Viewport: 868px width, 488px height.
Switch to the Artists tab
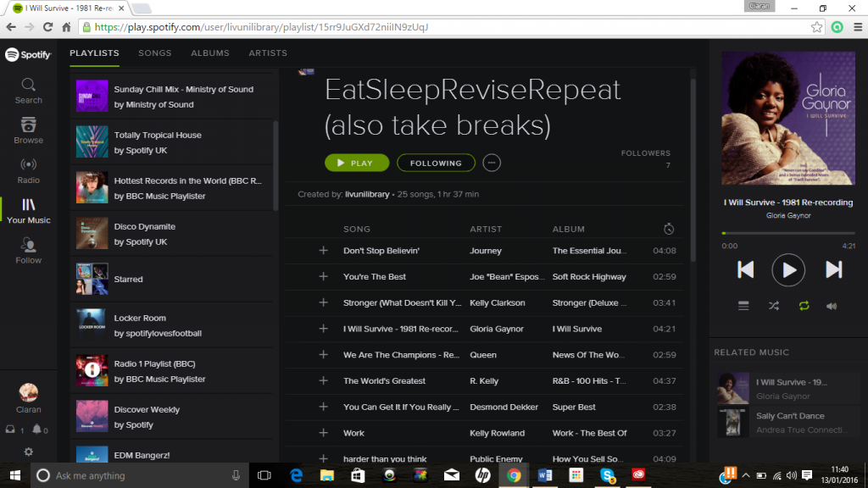coord(268,53)
